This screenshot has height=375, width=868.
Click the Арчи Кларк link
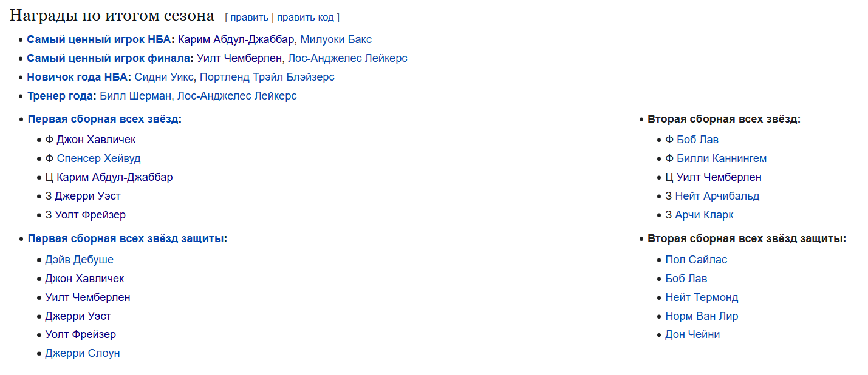[x=704, y=215]
